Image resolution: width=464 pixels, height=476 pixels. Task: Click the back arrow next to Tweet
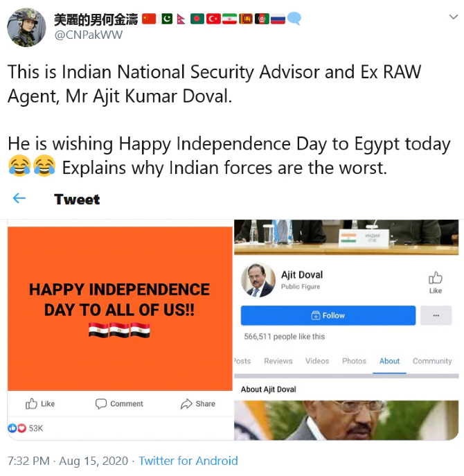19,198
